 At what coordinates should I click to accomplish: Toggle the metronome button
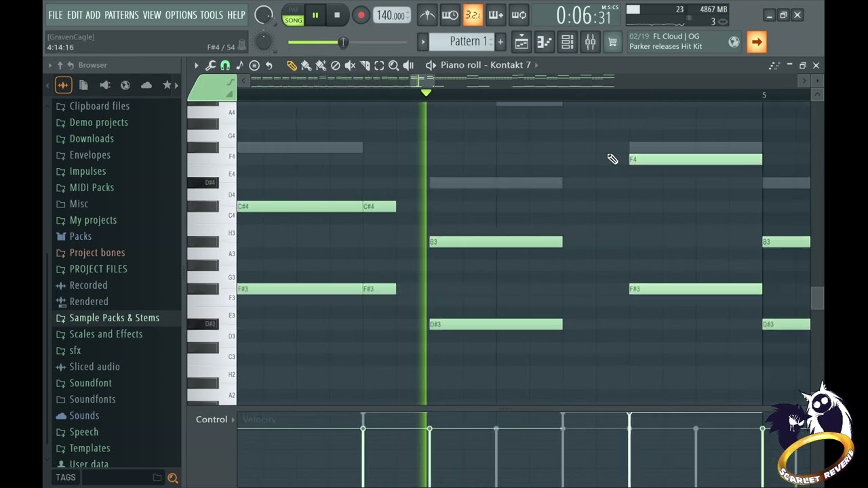pyautogui.click(x=427, y=15)
